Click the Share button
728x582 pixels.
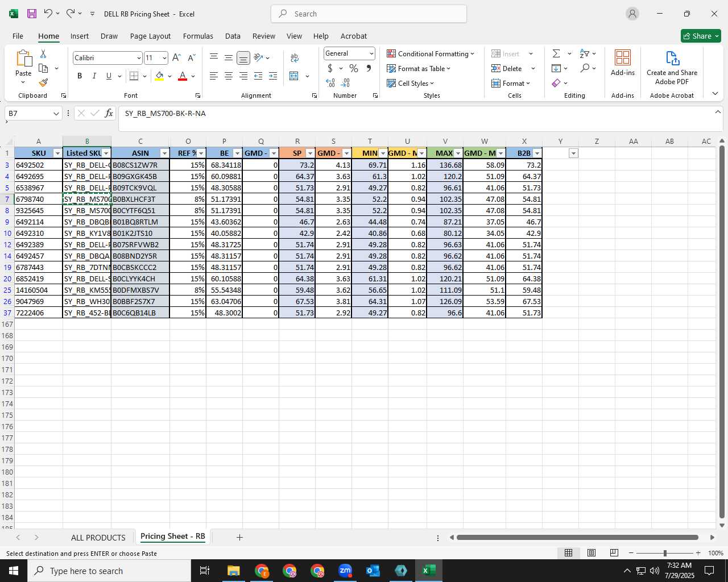coord(701,36)
